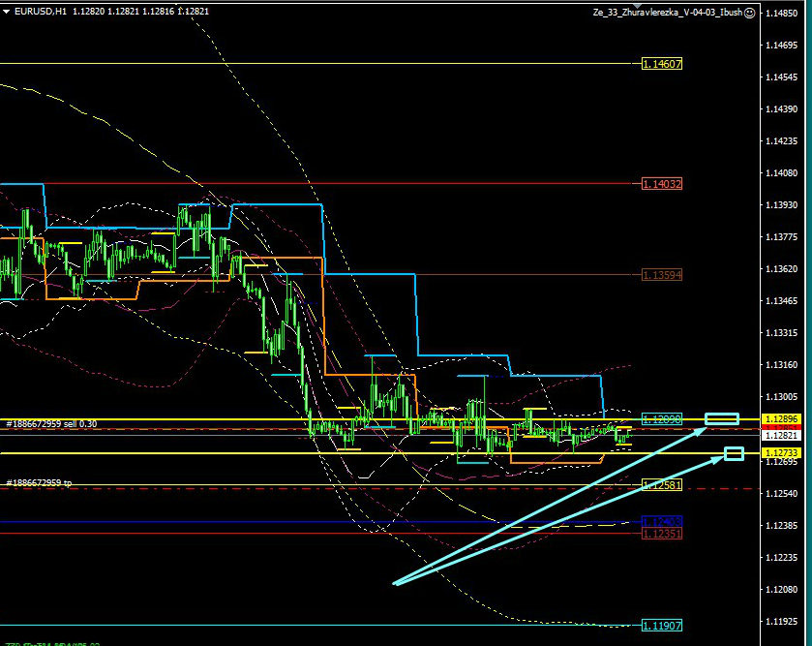Click the Ze_33_Zhuravlerezka expert advisor name
This screenshot has width=812, height=646.
click(x=666, y=13)
